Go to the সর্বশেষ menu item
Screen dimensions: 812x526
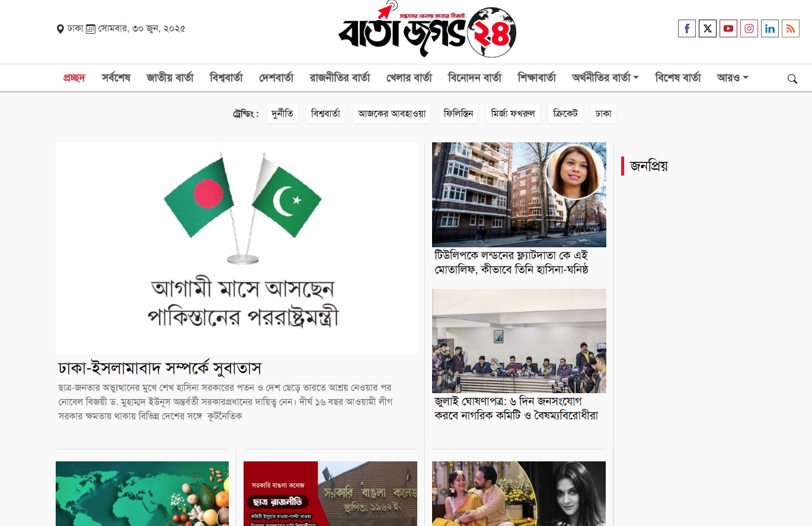116,78
